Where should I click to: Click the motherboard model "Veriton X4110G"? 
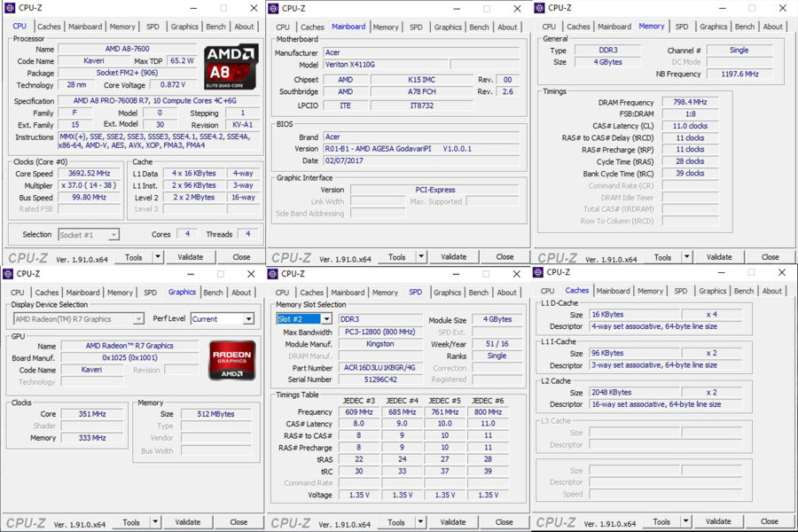point(386,64)
